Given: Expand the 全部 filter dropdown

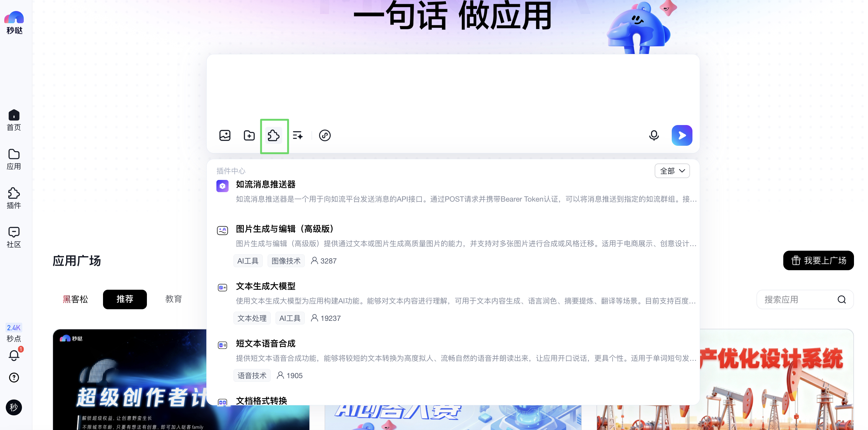Looking at the screenshot, I should coord(672,171).
